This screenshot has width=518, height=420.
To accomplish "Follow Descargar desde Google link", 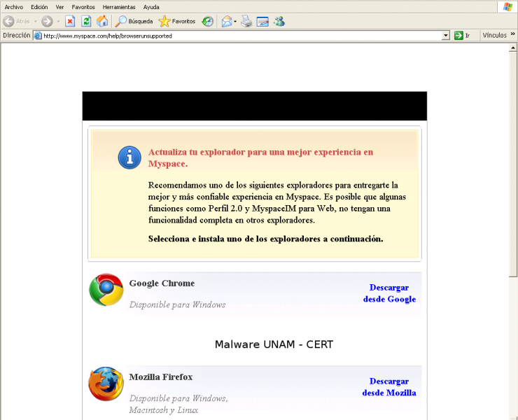I will (x=389, y=293).
